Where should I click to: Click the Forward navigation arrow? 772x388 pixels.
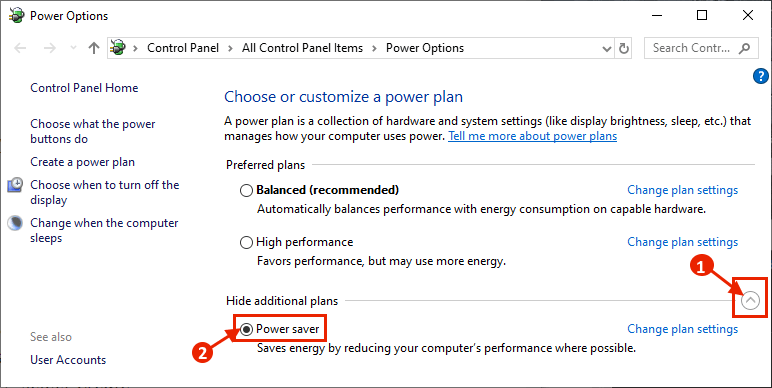50,48
